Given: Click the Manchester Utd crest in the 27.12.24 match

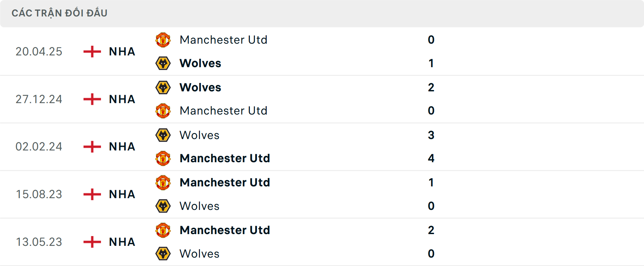Looking at the screenshot, I should point(163,110).
